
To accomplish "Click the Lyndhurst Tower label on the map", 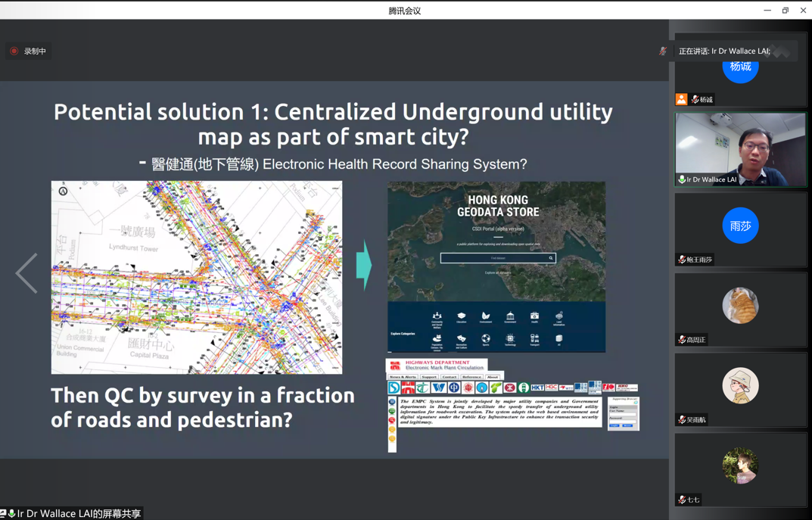I will [134, 248].
